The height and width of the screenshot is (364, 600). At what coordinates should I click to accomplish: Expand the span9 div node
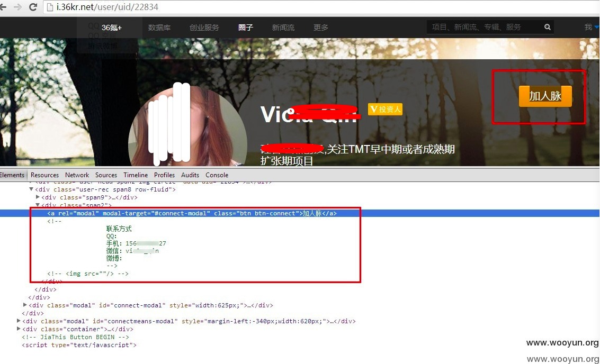[38, 197]
